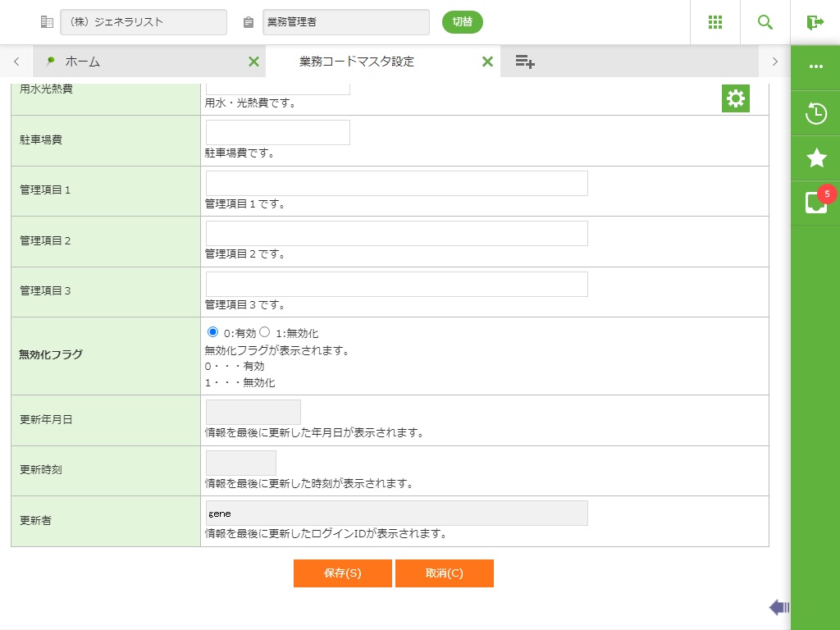Click the logout icon in header
This screenshot has width=840, height=630.
click(815, 22)
